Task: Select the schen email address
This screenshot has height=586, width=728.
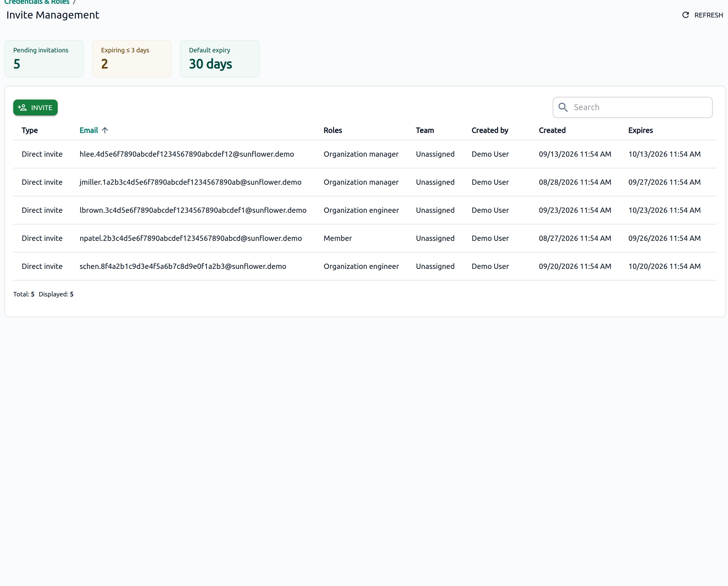Action: click(183, 266)
